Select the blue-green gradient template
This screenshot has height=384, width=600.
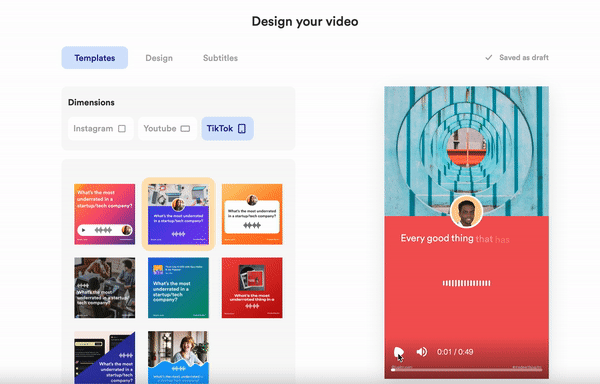(x=178, y=288)
